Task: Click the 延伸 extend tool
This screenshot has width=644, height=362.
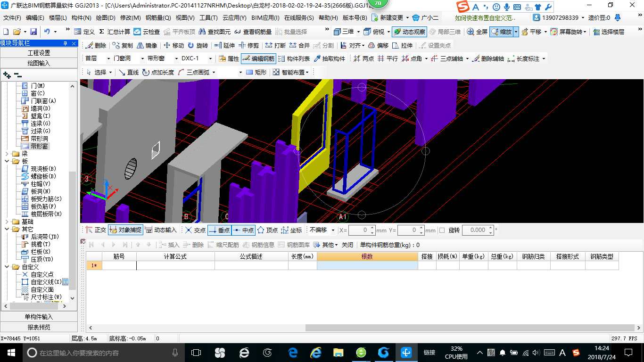Action: pyautogui.click(x=224, y=46)
